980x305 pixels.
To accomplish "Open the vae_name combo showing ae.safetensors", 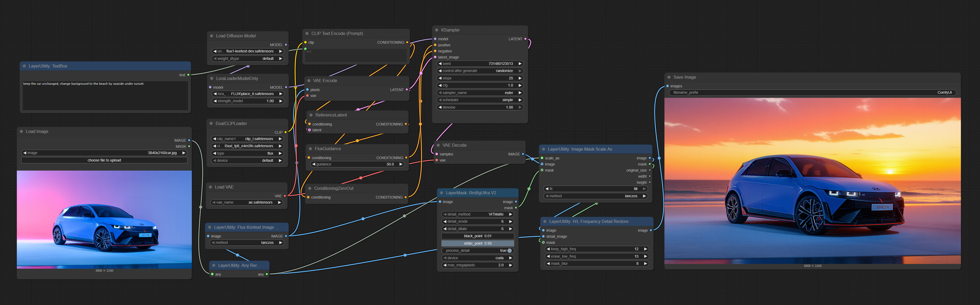I will pos(247,203).
